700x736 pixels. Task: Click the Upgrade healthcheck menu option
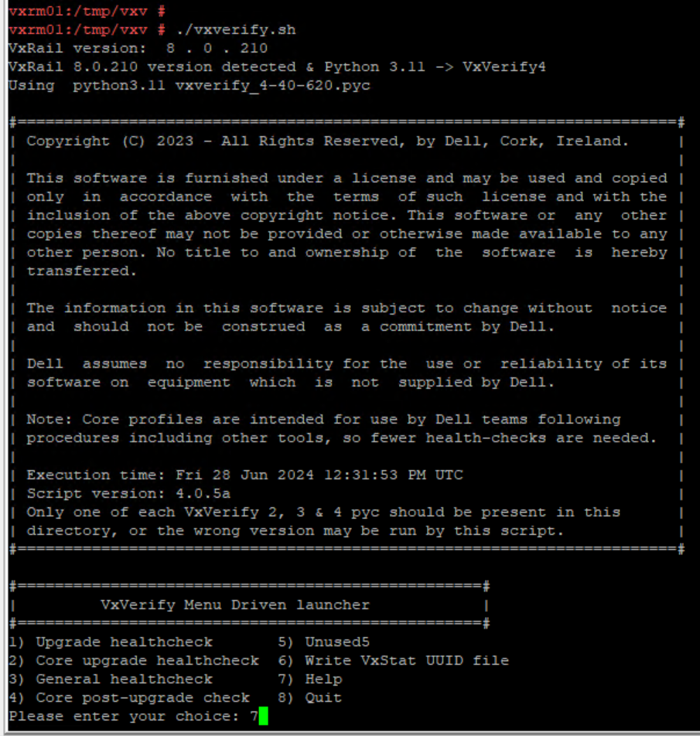point(111,642)
